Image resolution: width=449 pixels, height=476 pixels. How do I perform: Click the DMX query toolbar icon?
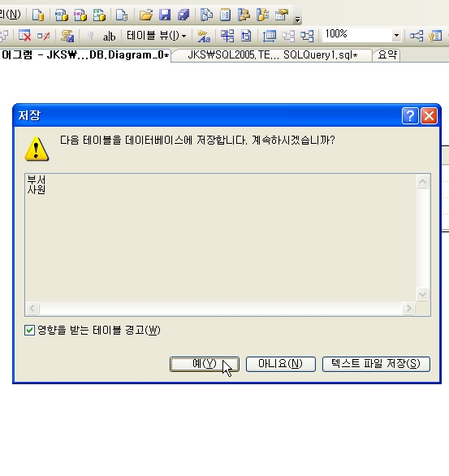[x=80, y=15]
